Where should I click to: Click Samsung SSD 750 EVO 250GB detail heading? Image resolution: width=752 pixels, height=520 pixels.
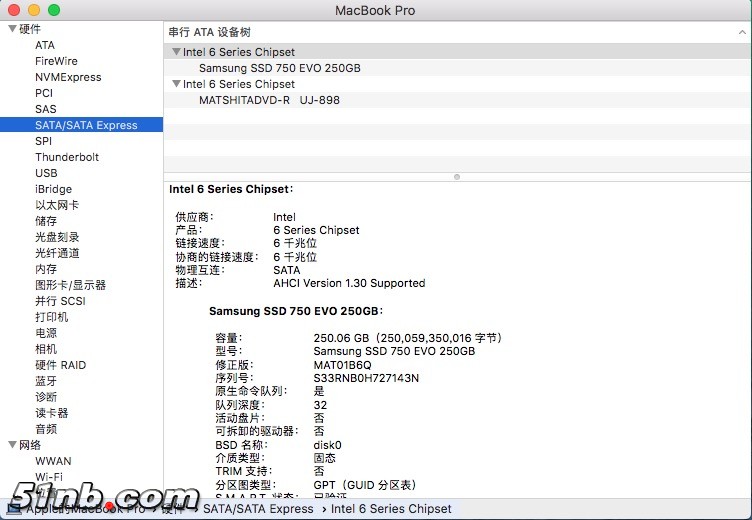(x=296, y=311)
